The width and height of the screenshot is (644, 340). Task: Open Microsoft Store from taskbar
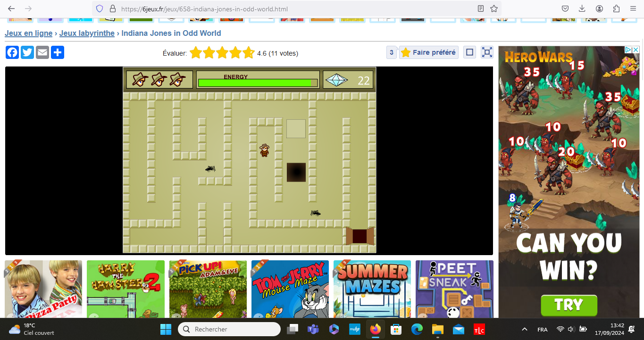tap(396, 329)
